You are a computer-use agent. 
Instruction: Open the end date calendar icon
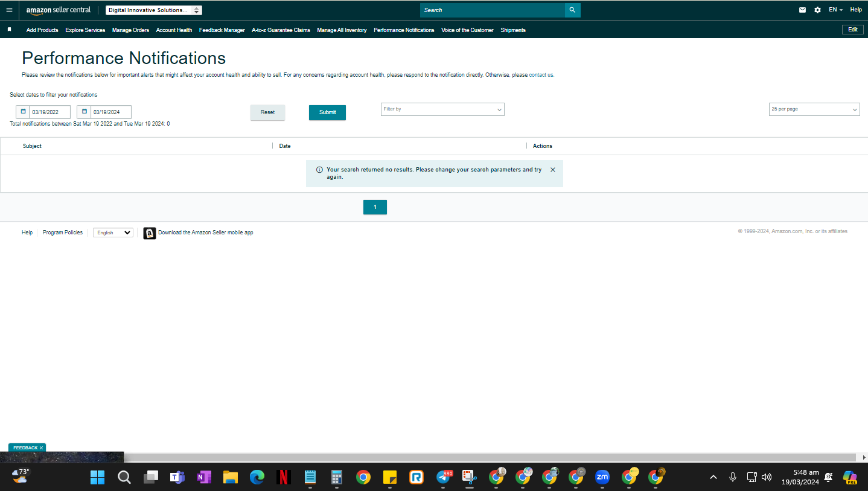(85, 112)
